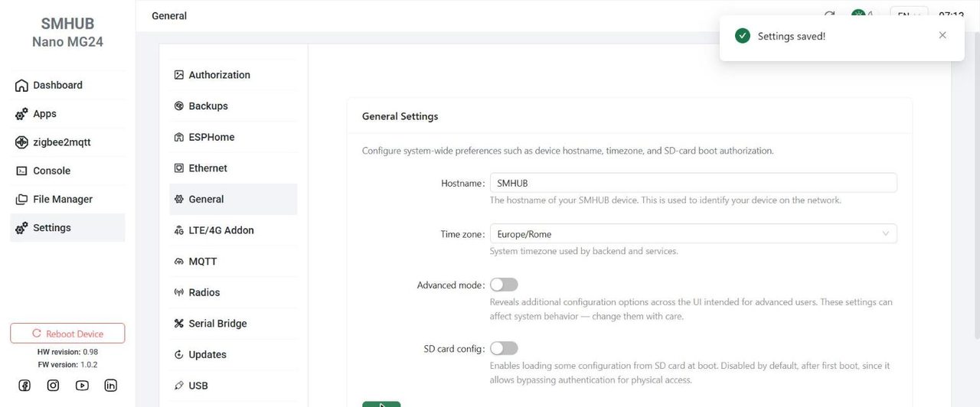Viewport: 980px width, 407px height.
Task: Open the YouTube social link icon
Action: point(82,386)
